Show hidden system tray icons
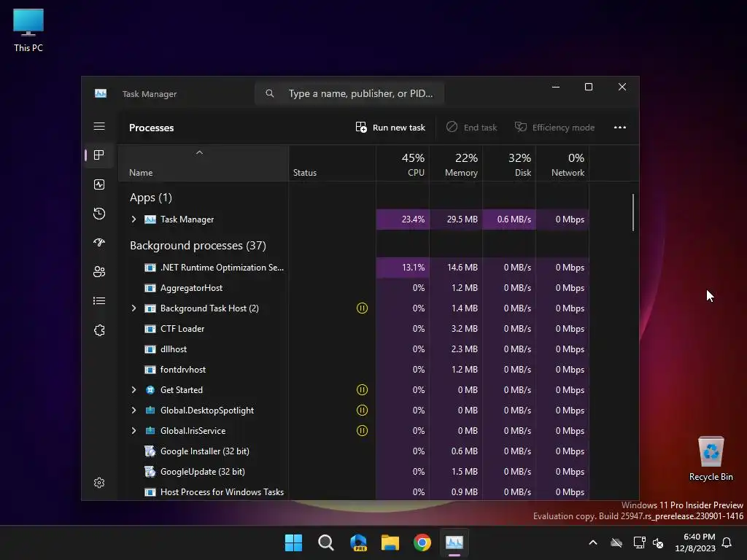 coord(593,542)
